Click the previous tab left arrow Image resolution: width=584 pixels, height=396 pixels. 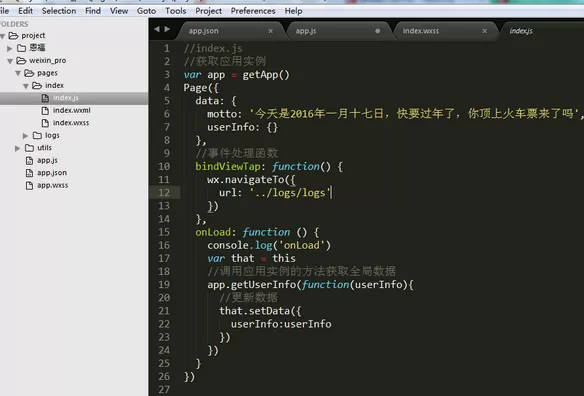[x=157, y=29]
